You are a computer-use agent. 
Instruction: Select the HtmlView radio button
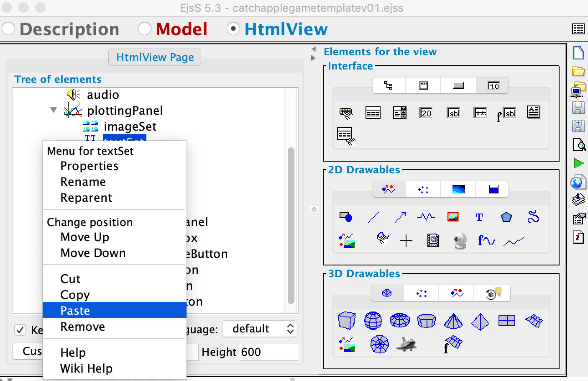point(233,29)
